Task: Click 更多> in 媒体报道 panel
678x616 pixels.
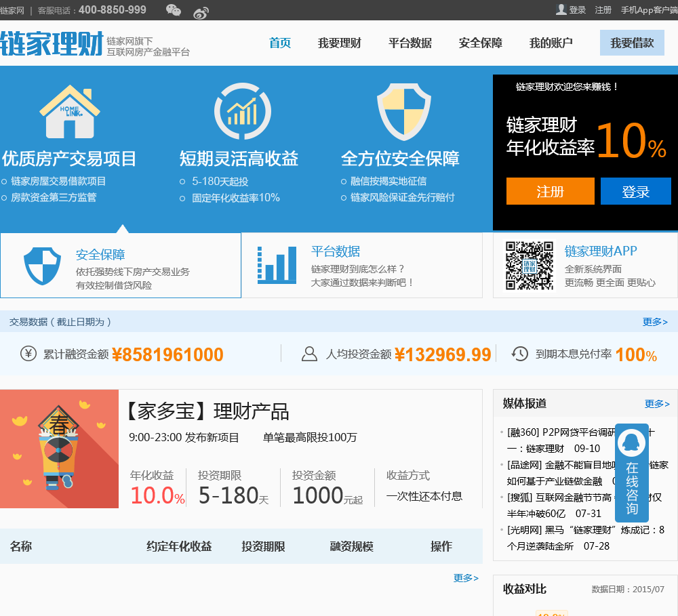Action: click(657, 404)
